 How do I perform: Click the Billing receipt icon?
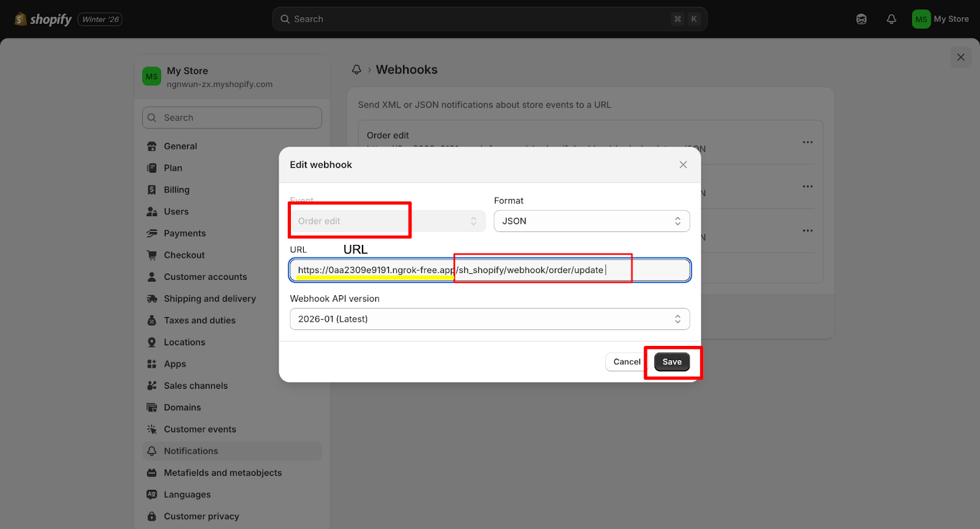(x=152, y=190)
